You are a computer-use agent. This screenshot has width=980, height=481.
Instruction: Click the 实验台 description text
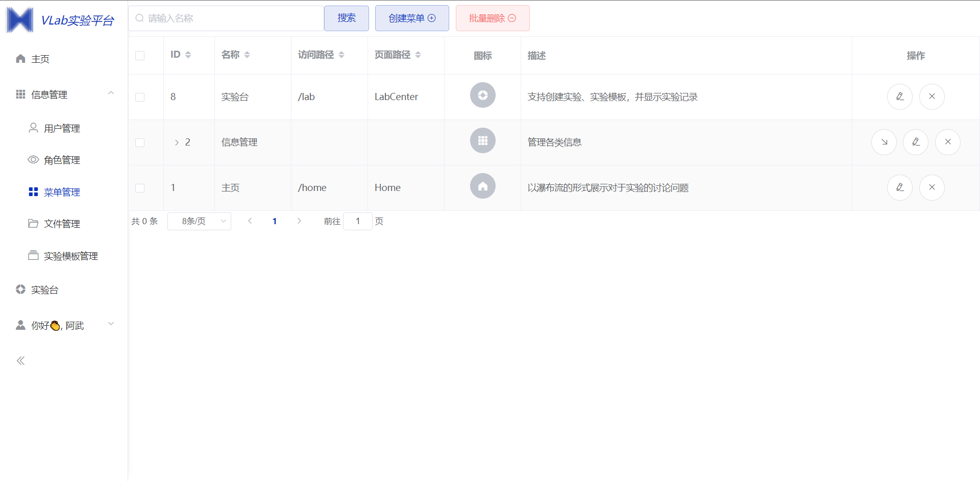tap(612, 97)
